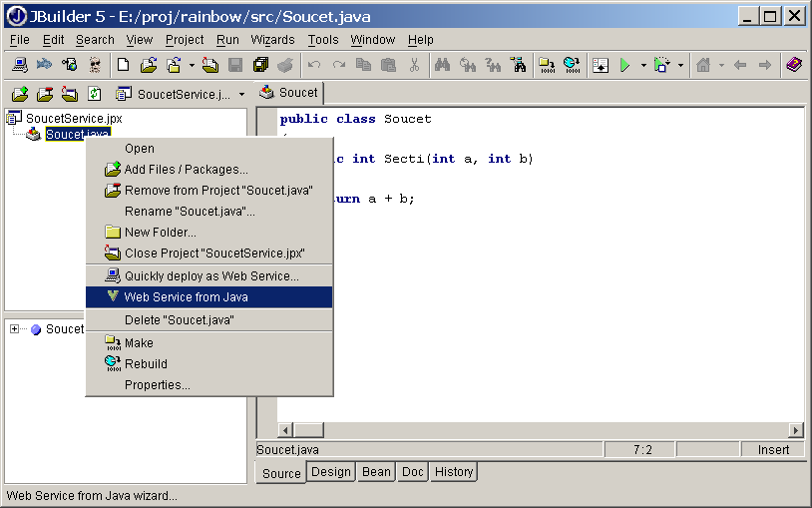Choose Web Service from Java entry
Viewport: 812px width, 508px height.
pyautogui.click(x=209, y=297)
